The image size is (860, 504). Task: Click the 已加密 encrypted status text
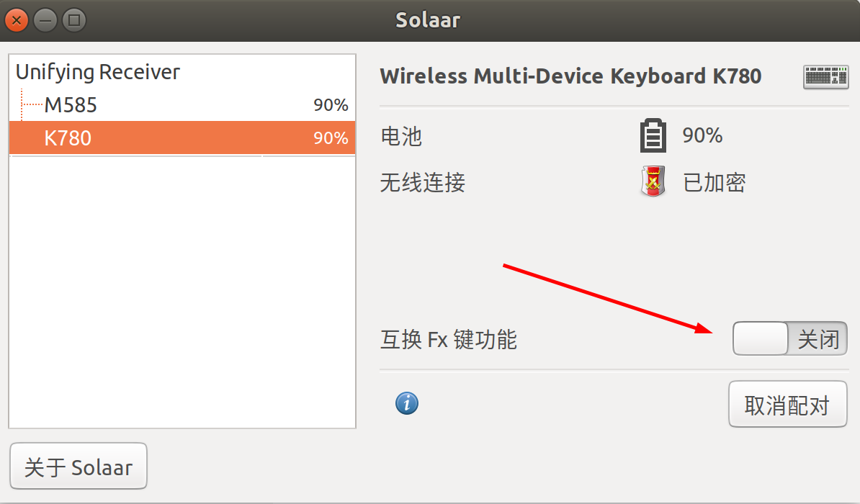tap(714, 183)
